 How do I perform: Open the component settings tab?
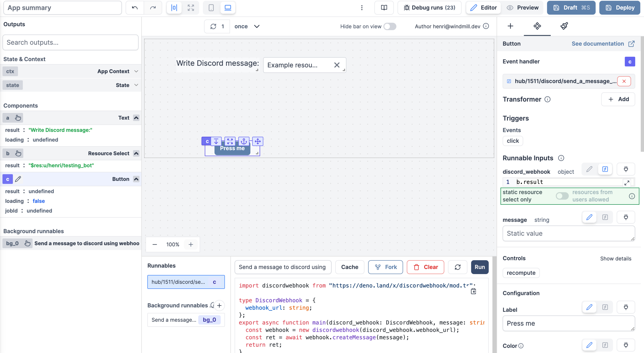537,26
